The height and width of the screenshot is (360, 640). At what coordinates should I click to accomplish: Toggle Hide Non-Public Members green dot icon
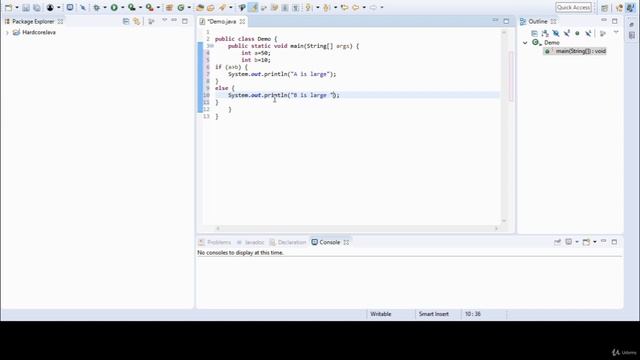(x=577, y=33)
